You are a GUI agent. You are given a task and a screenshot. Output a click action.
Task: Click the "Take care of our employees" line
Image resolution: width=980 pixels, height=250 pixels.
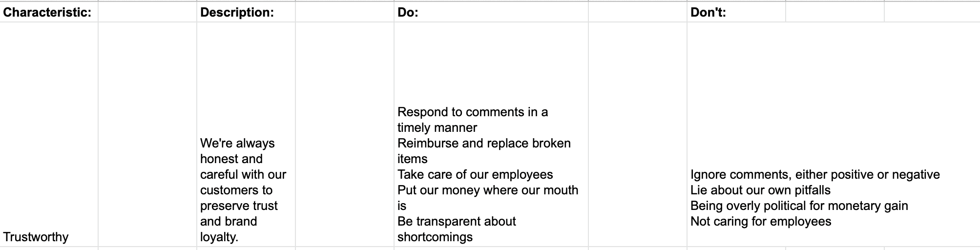475,174
